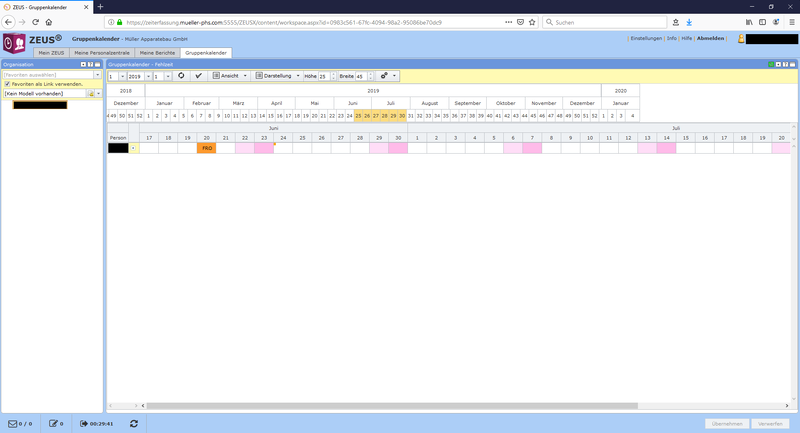Image resolution: width=800 pixels, height=433 pixels.
Task: Click the Höhe value input field
Action: point(324,76)
